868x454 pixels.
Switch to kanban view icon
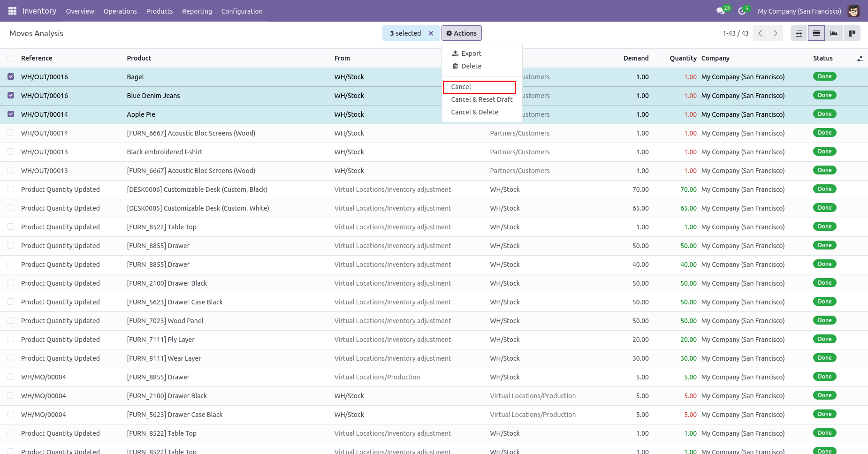point(852,33)
